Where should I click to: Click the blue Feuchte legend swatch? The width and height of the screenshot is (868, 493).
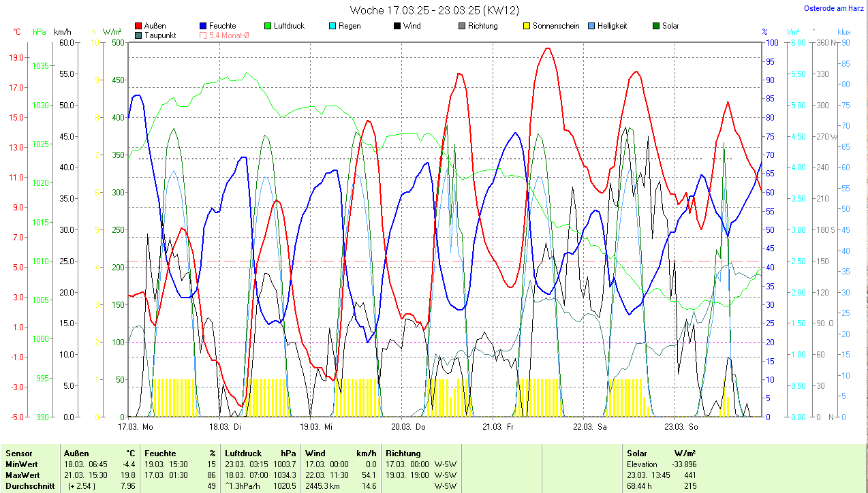tap(204, 26)
